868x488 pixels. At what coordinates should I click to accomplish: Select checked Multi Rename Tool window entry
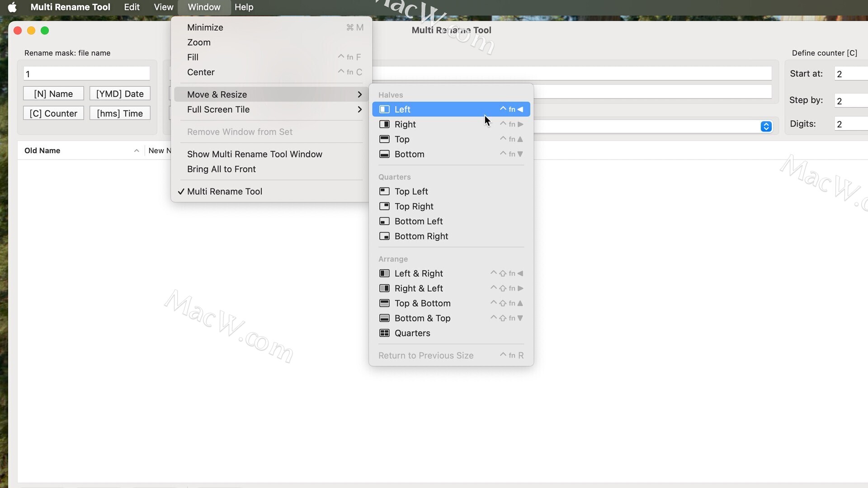click(271, 192)
